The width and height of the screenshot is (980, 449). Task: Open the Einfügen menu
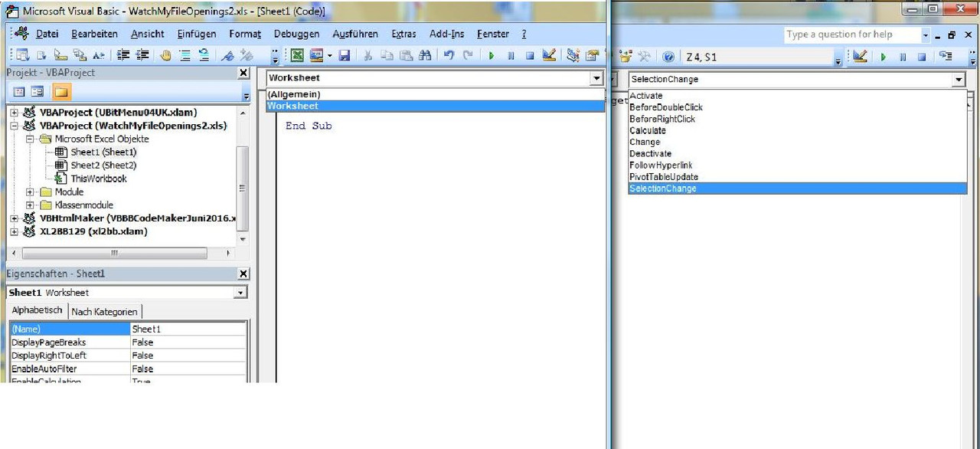click(196, 34)
